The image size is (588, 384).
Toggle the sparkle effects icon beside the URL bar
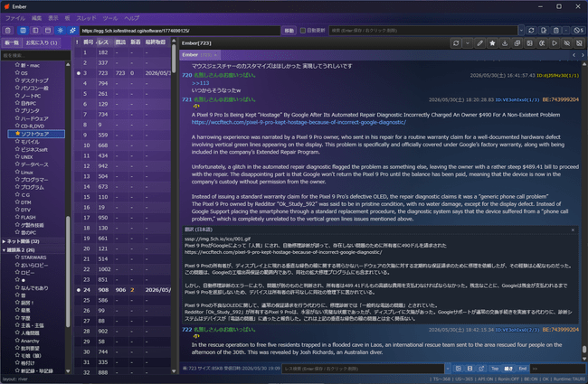coord(72,31)
